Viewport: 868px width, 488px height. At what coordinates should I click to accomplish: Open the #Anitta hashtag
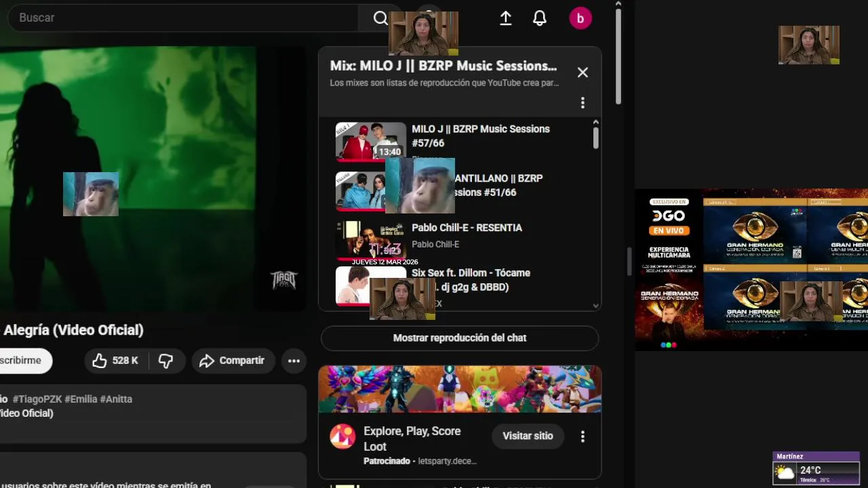click(116, 399)
